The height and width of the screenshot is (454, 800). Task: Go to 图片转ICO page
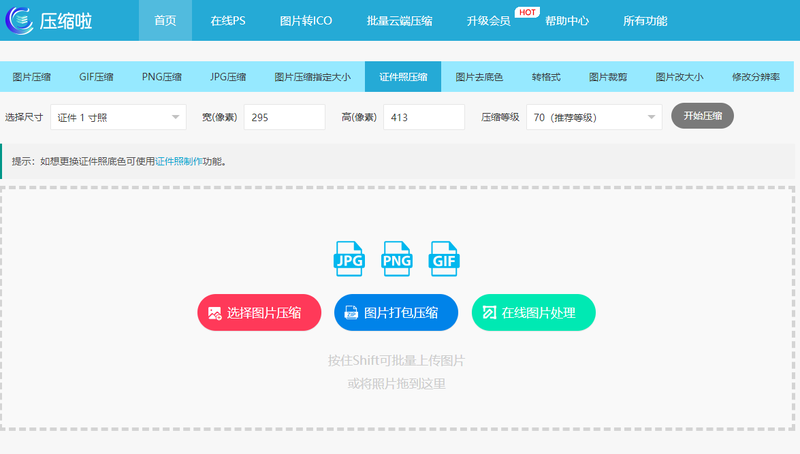point(306,20)
